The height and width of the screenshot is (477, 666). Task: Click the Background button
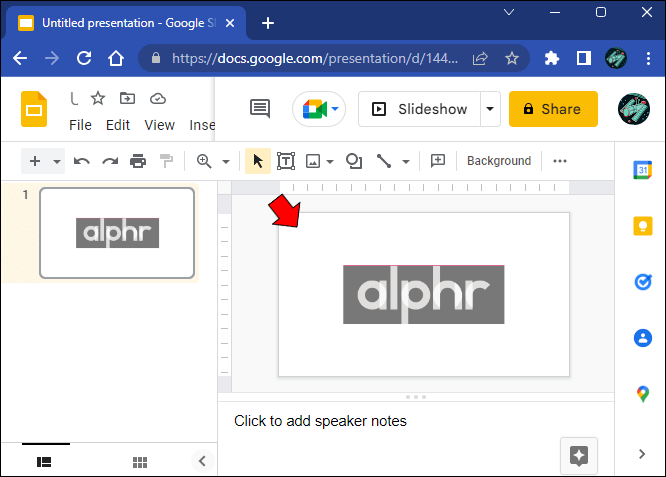pyautogui.click(x=499, y=161)
